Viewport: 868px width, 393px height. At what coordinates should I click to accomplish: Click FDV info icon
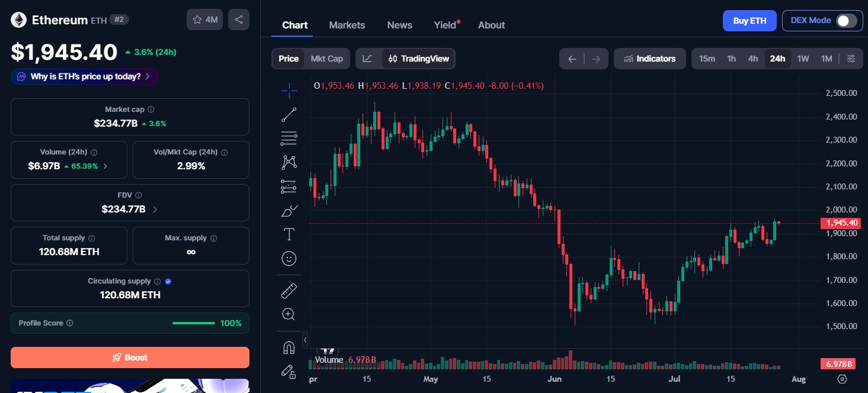tap(139, 195)
